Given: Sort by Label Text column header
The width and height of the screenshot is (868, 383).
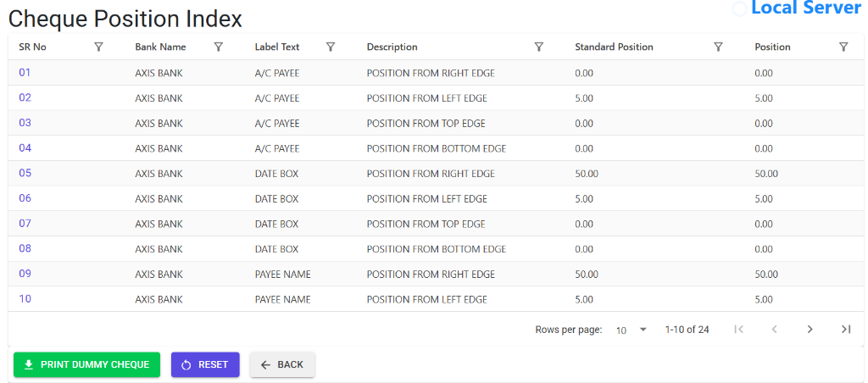Looking at the screenshot, I should (277, 47).
